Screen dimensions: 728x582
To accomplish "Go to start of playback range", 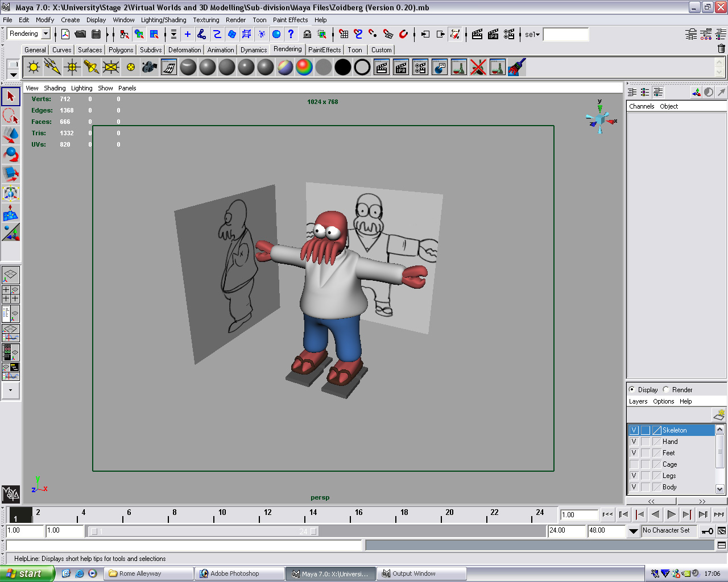I will pos(608,514).
